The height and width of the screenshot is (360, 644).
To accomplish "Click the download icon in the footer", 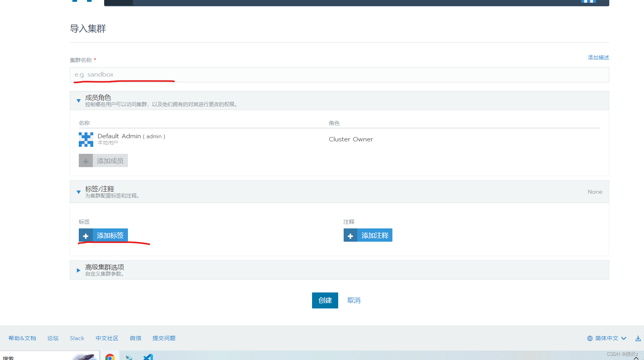I will 638,339.
